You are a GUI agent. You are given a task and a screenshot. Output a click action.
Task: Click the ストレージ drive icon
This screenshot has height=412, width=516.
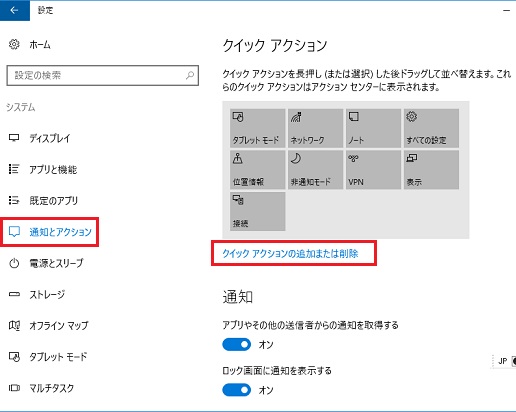pos(14,294)
